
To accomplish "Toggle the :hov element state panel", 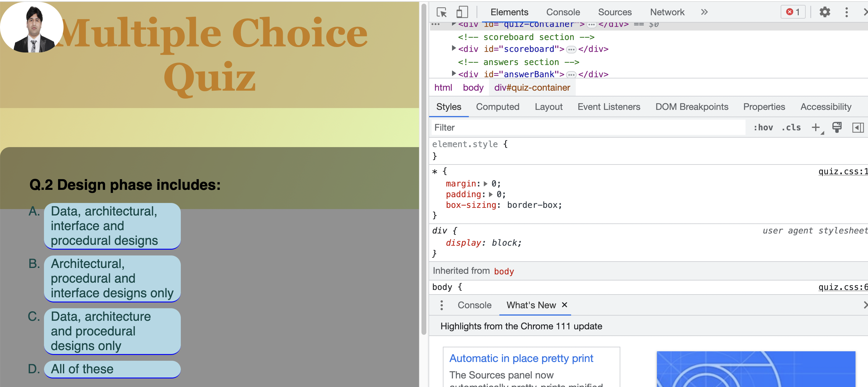I will click(x=763, y=128).
